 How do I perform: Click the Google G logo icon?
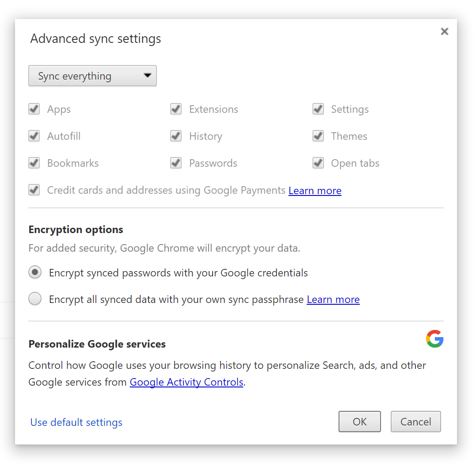click(434, 339)
